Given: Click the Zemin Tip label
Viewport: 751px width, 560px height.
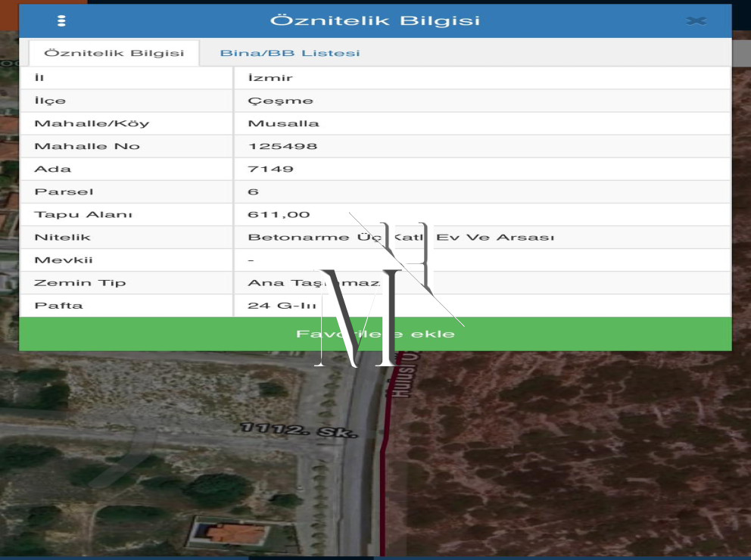Looking at the screenshot, I should tap(80, 283).
